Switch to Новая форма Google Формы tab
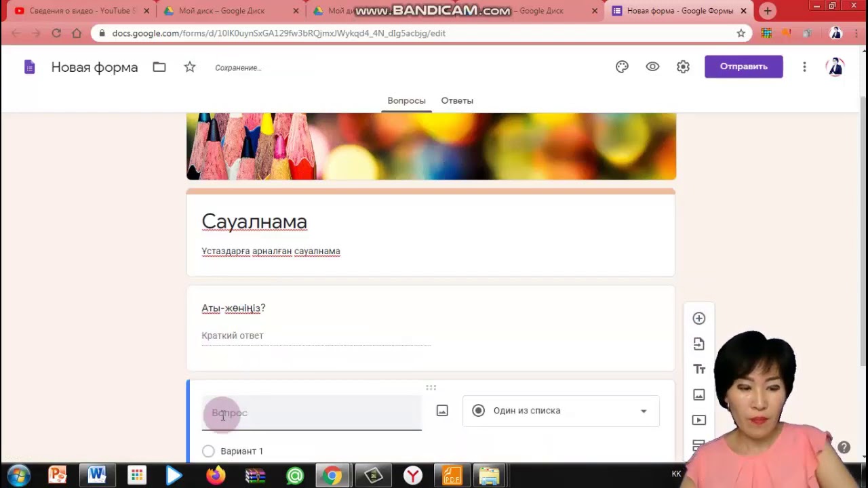 tap(680, 11)
